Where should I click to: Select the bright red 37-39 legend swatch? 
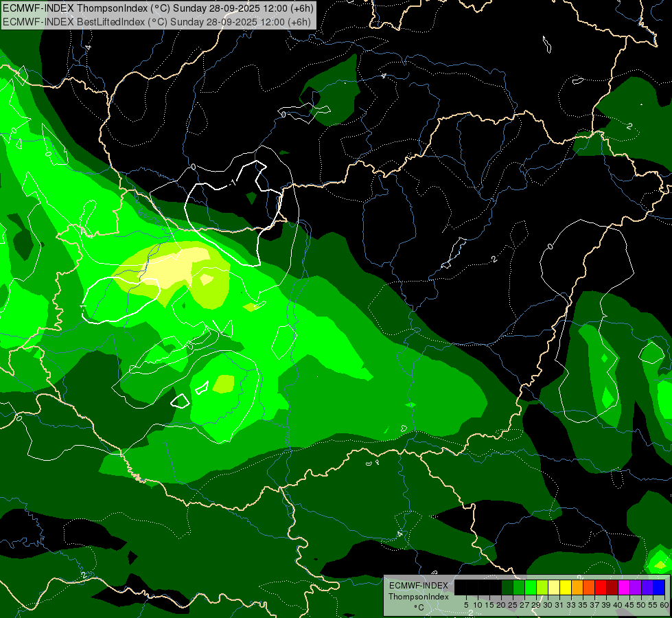tap(601, 587)
